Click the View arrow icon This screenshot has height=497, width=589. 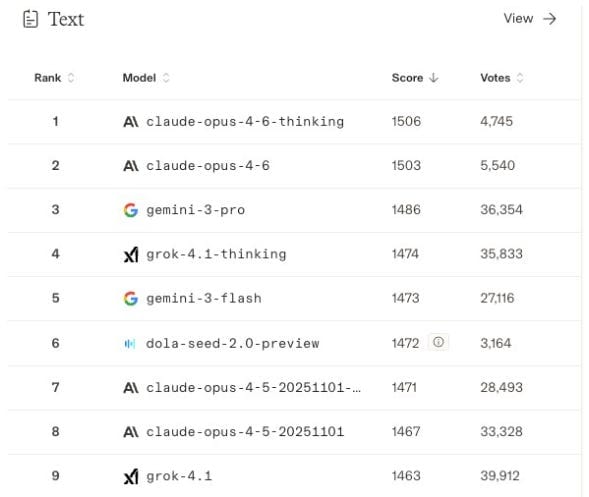click(550, 19)
